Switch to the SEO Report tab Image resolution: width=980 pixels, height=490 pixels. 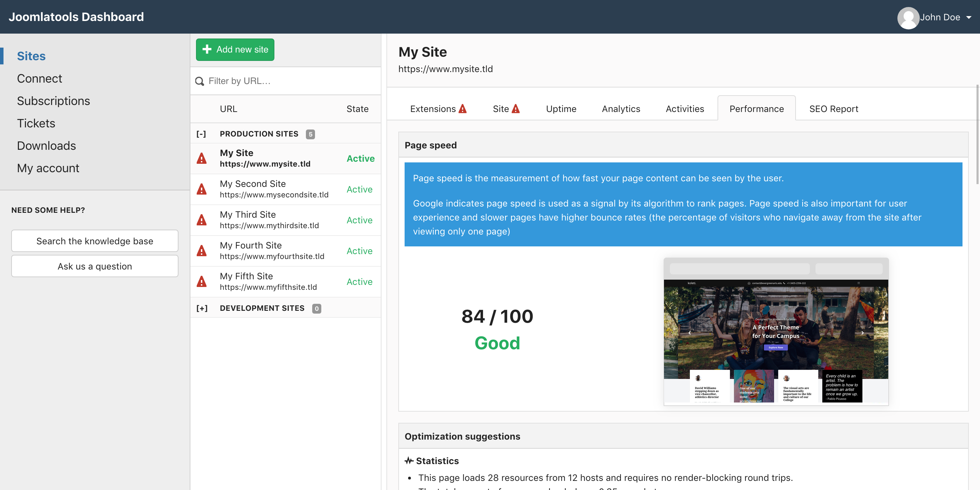834,109
